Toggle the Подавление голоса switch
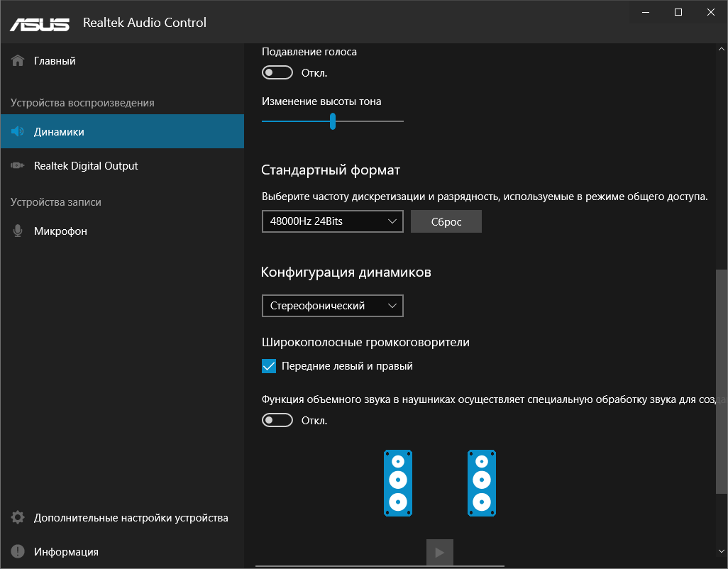 [x=277, y=72]
